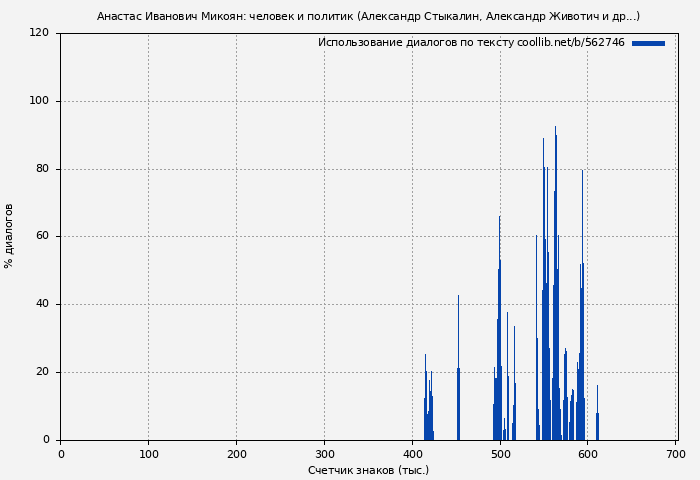The image size is (700, 480).
Task: Click the 60 tick label on the y-axis
Action: coord(42,237)
